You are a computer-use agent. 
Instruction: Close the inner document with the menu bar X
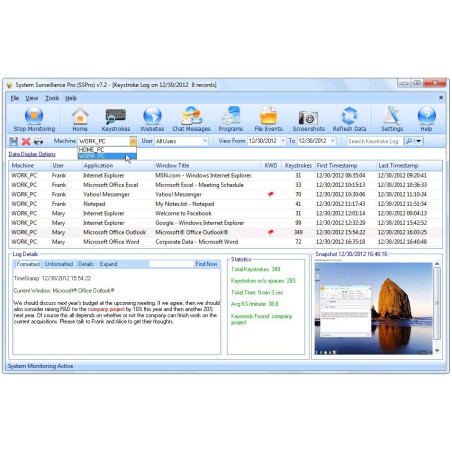[441, 98]
